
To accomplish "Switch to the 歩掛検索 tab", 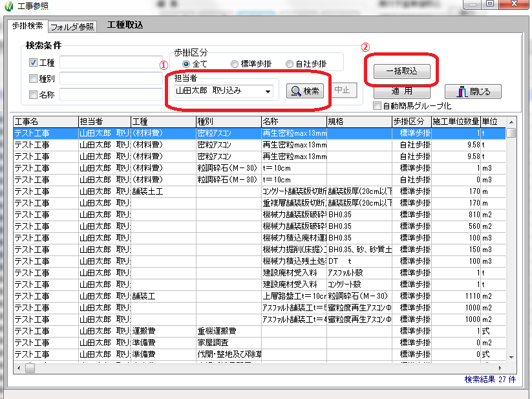I will tap(28, 26).
